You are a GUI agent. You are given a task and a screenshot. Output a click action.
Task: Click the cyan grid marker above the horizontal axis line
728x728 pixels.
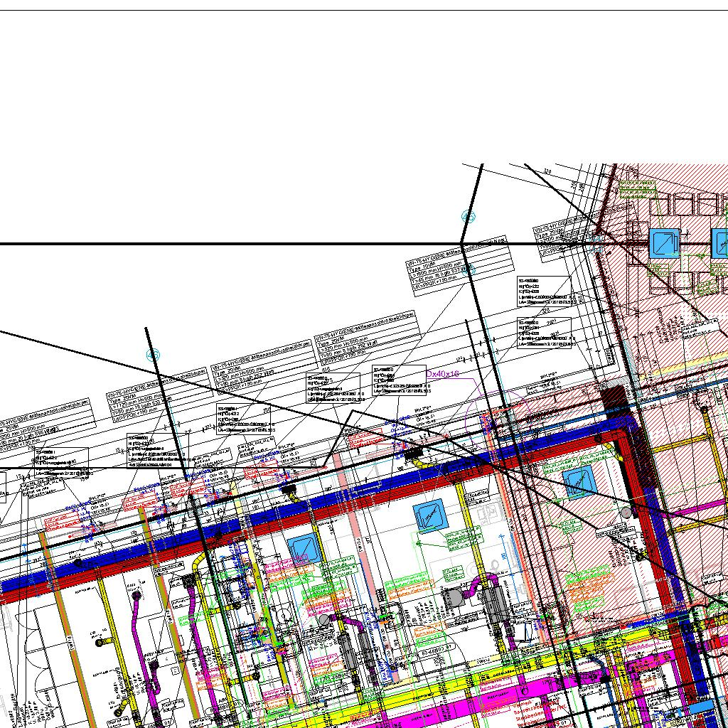click(x=468, y=216)
